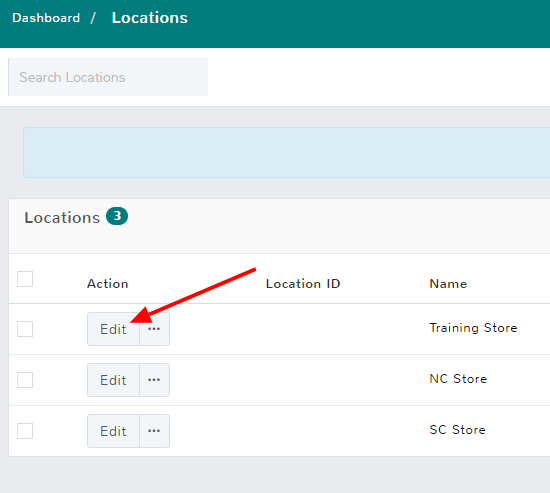
Task: Sort by the Name column header
Action: (448, 284)
